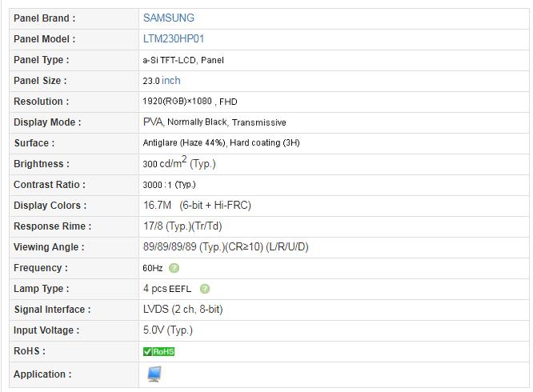Click the monitor icon in the Application row
The image size is (533, 392).
pyautogui.click(x=154, y=374)
